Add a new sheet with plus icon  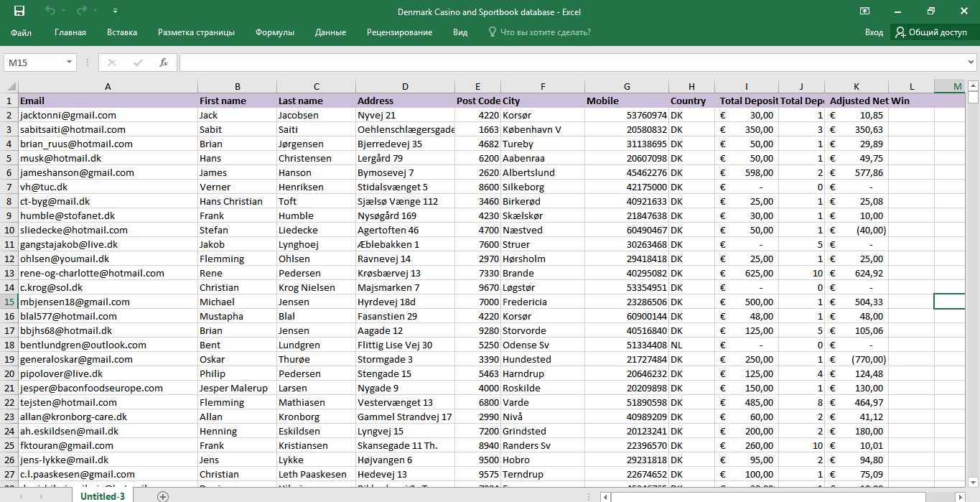tap(163, 496)
